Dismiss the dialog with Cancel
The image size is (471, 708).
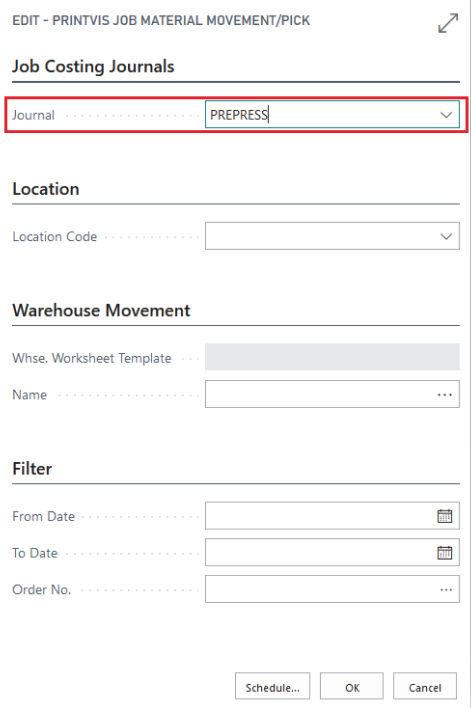pyautogui.click(x=425, y=687)
